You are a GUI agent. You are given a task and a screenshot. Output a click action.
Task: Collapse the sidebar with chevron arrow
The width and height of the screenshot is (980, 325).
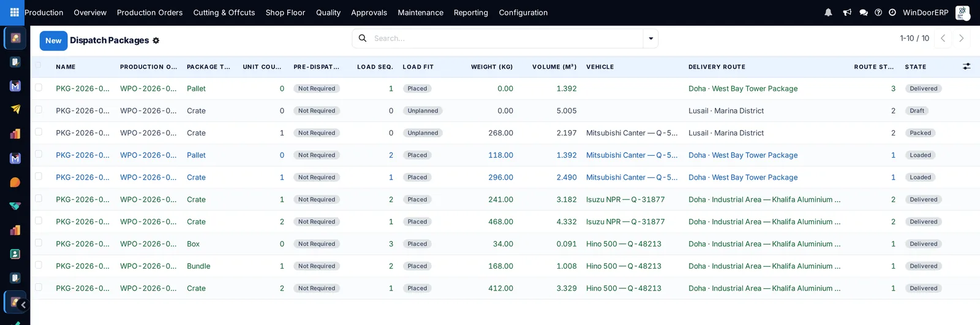[x=23, y=305]
